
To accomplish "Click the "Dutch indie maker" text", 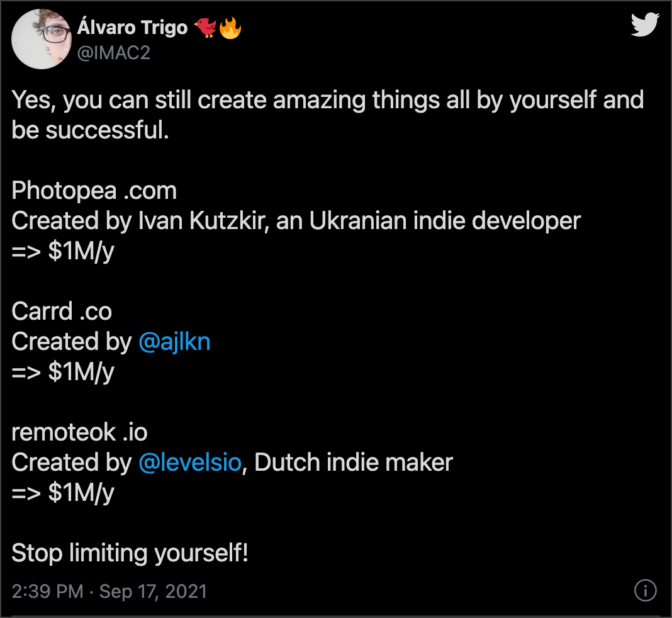I will [x=354, y=463].
